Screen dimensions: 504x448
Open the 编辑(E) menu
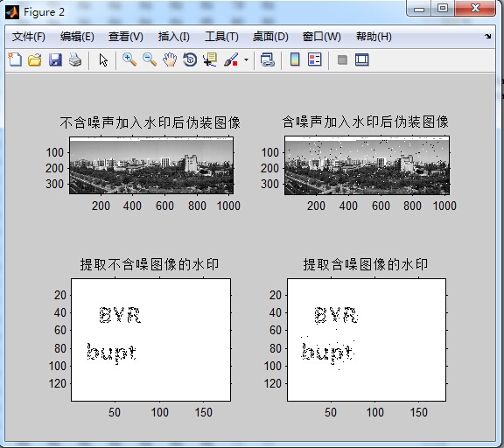[x=77, y=37]
